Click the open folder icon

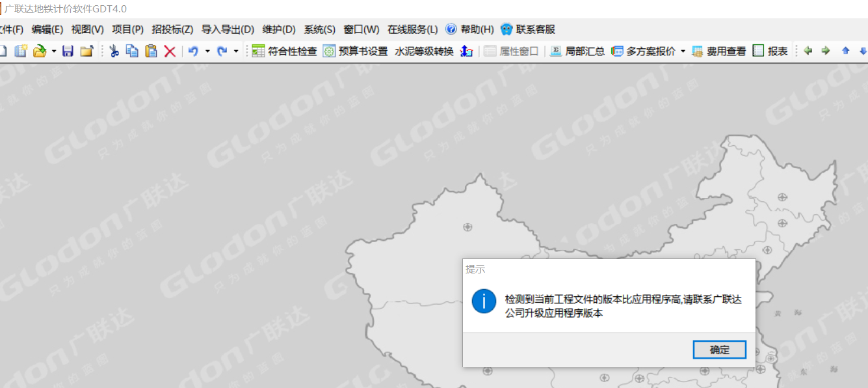point(39,51)
